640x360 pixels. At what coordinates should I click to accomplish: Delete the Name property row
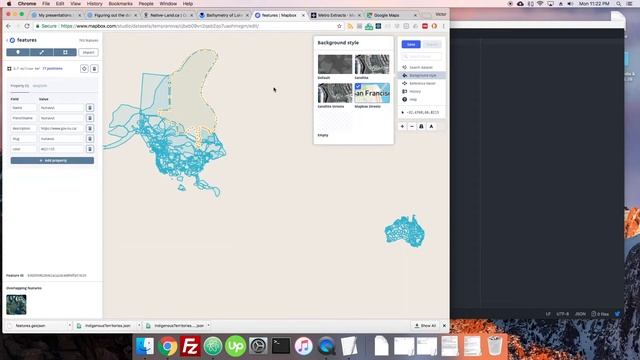pos(90,108)
